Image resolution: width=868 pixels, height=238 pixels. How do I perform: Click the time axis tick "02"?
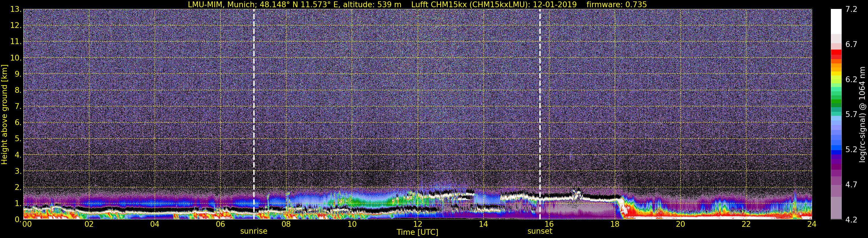tap(89, 224)
